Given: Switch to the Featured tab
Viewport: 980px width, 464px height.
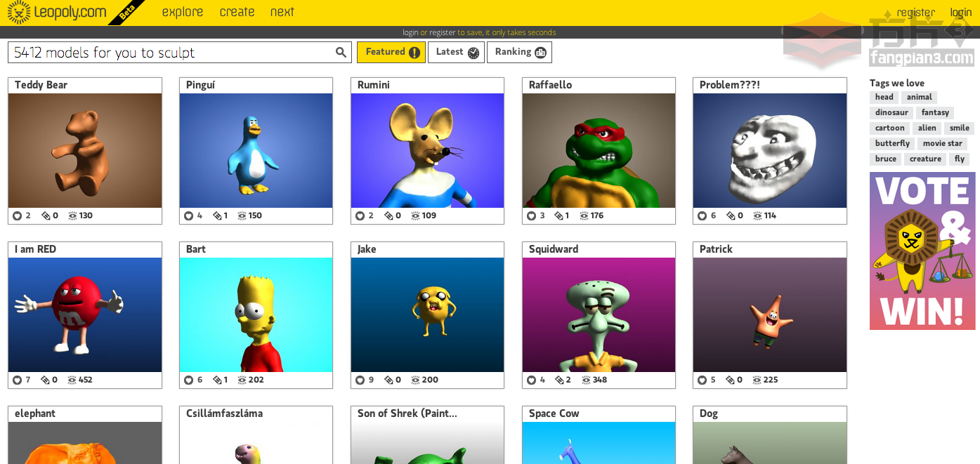Looking at the screenshot, I should point(391,52).
